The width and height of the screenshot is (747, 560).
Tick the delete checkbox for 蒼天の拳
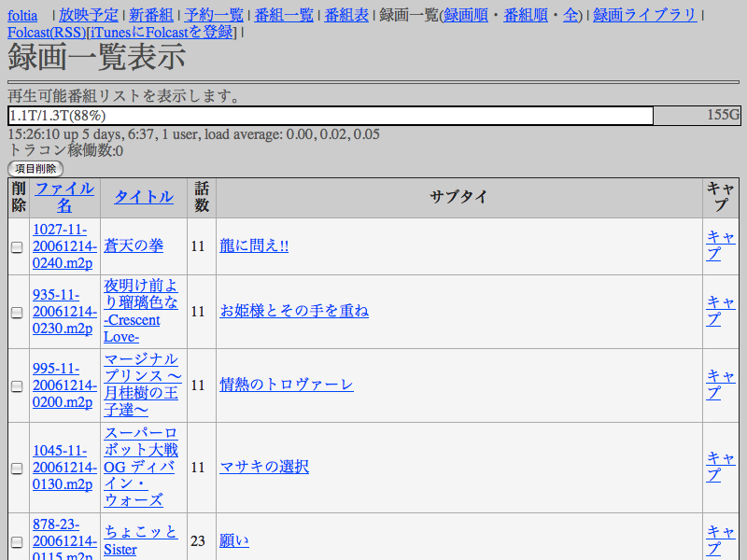(x=17, y=247)
